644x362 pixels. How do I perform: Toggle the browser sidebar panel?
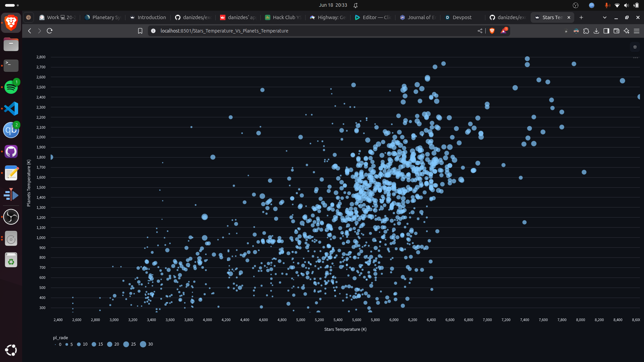pos(606,31)
